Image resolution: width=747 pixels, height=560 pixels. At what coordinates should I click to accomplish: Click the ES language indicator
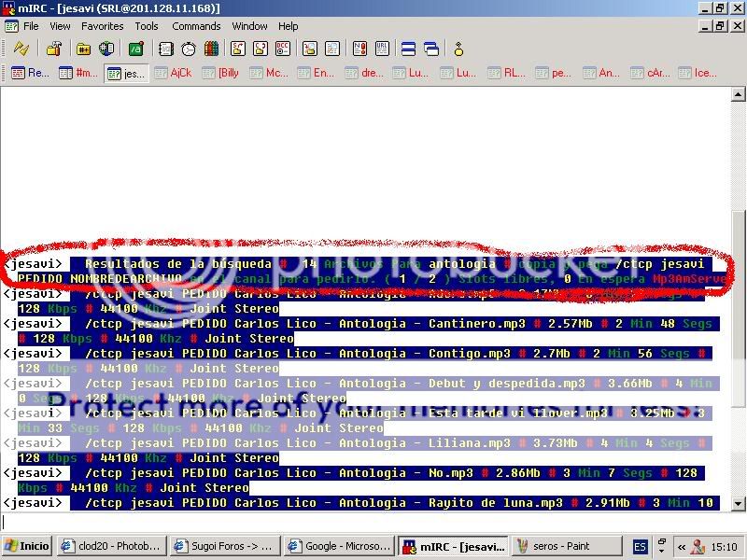click(640, 547)
